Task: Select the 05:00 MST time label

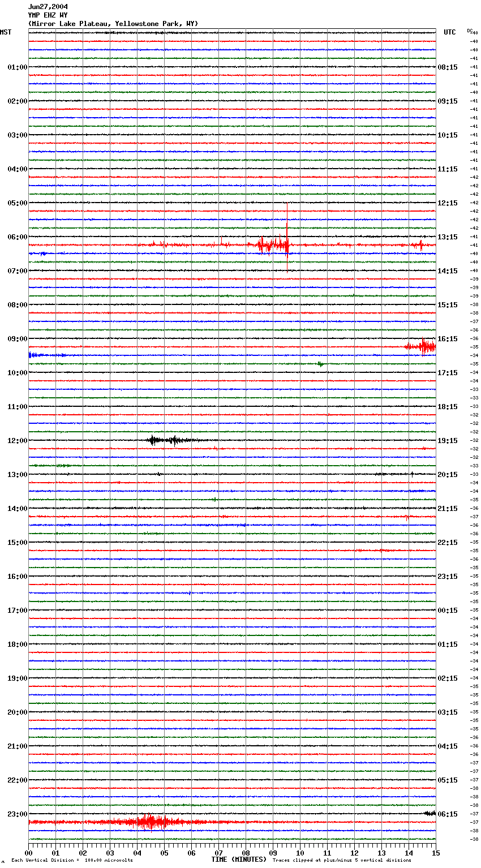Action: coord(18,203)
